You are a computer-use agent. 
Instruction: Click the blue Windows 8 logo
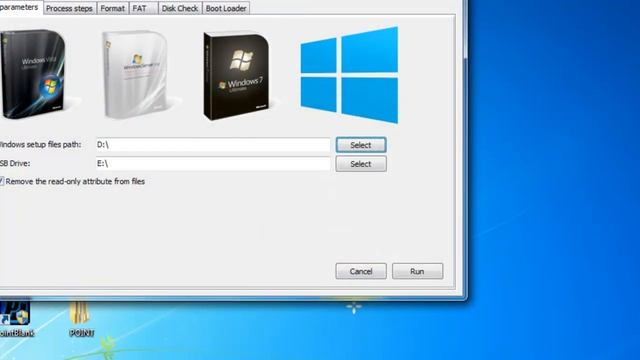[x=349, y=75]
